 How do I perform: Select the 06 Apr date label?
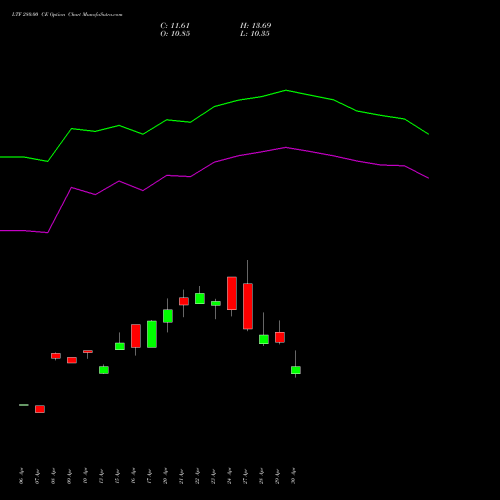click(x=22, y=476)
